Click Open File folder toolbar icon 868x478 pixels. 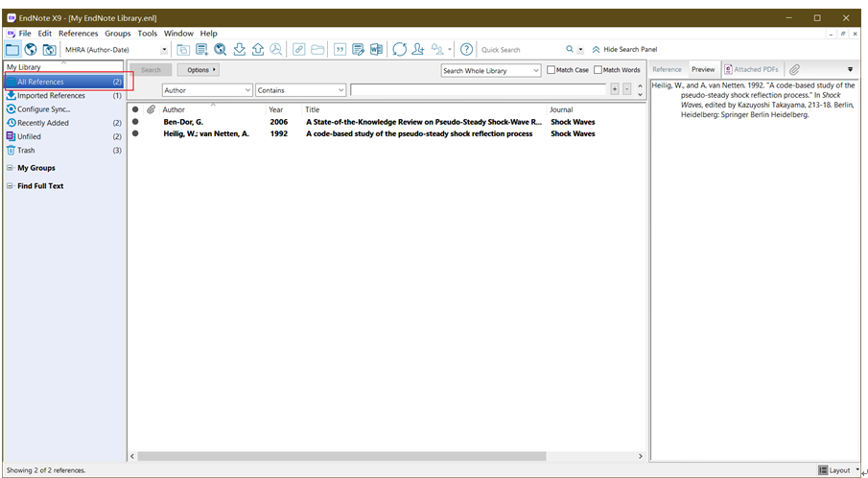point(317,50)
